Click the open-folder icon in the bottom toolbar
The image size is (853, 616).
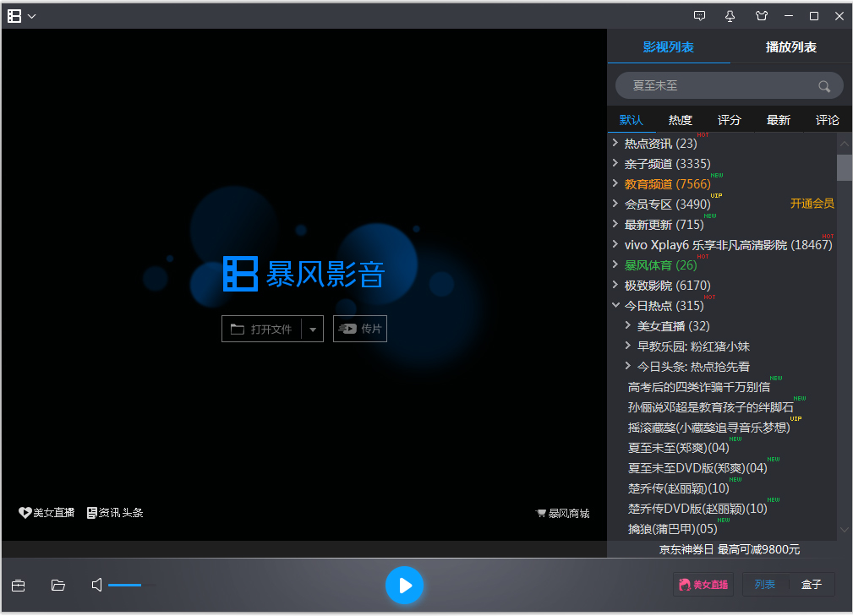57,585
